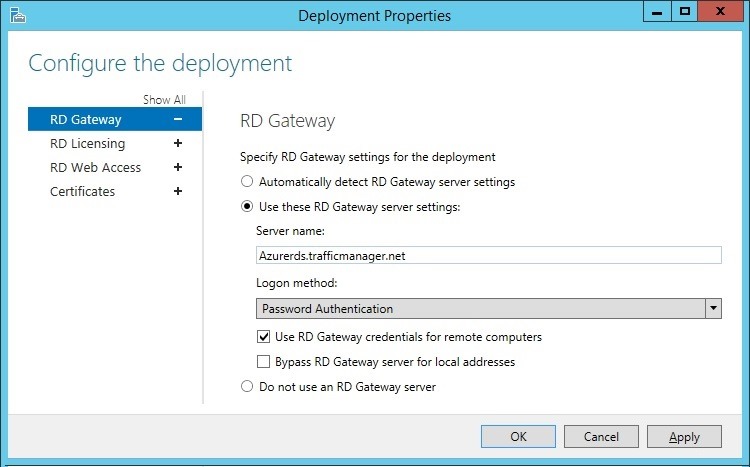Image resolution: width=750 pixels, height=467 pixels.
Task: Click the OK button
Action: (x=518, y=436)
